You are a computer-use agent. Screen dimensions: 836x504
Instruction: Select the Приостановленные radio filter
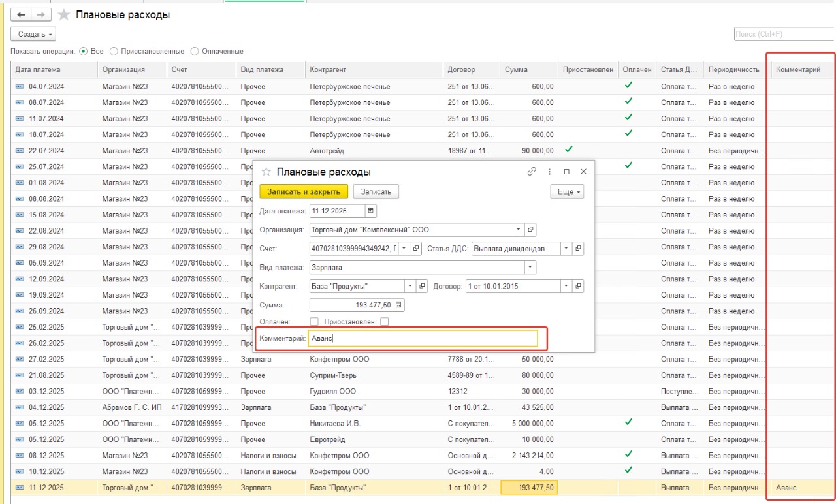(114, 51)
